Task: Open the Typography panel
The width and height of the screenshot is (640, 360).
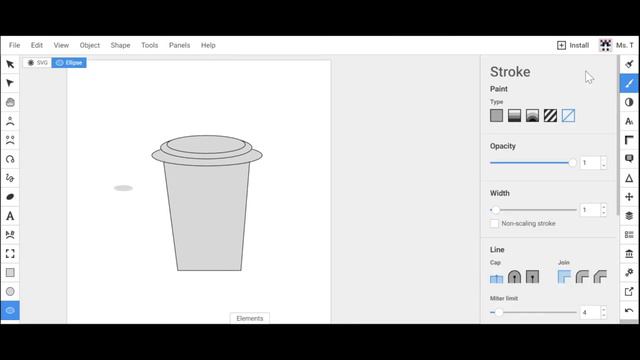Action: tap(629, 121)
